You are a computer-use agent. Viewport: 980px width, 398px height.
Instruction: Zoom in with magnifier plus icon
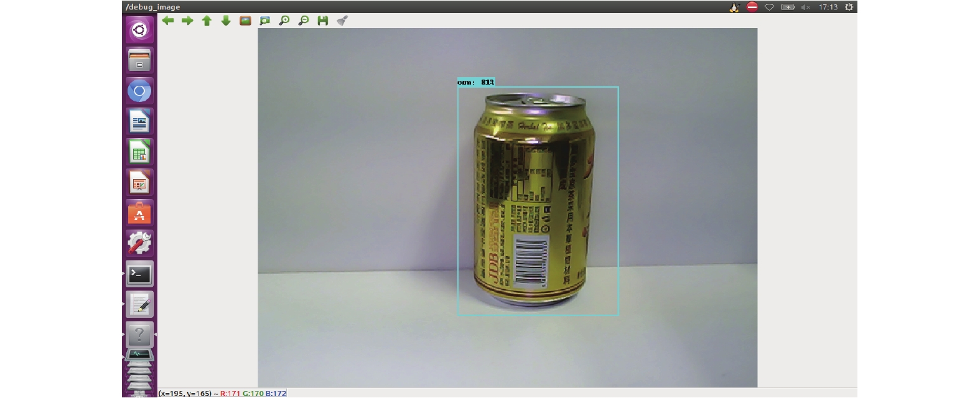(x=284, y=21)
